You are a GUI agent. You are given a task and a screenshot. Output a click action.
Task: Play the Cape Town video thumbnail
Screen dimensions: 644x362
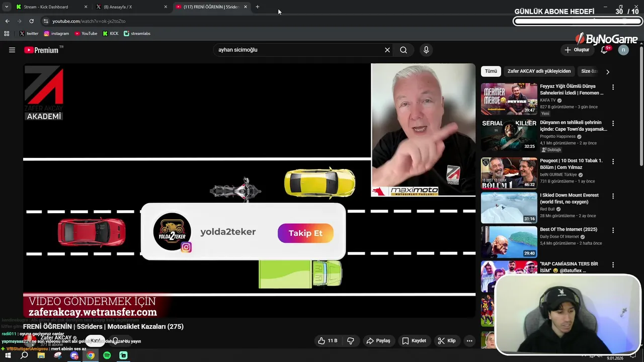coord(509,135)
